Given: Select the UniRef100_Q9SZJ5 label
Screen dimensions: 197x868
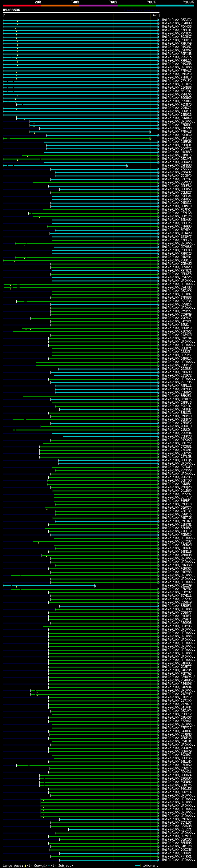Looking at the screenshot, I should 177,57.
